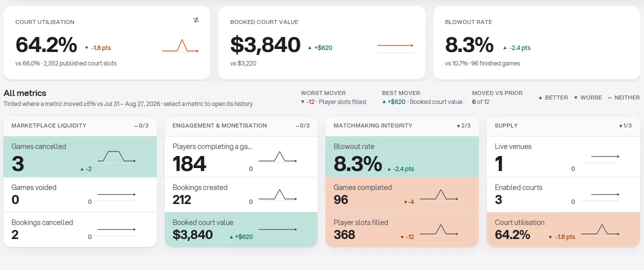Image resolution: width=644 pixels, height=270 pixels.
Task: Click the Games cancelled sparkline
Action: click(117, 156)
